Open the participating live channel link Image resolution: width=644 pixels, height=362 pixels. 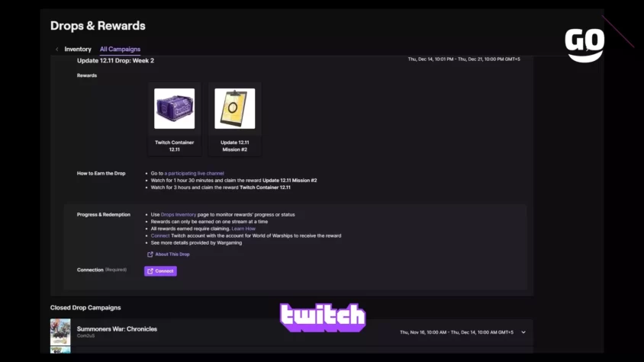coord(194,173)
